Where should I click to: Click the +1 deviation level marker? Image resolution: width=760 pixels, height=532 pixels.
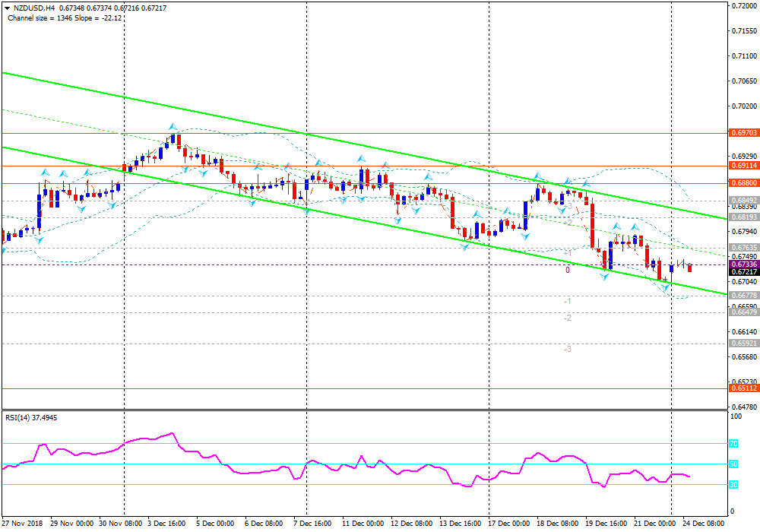click(568, 253)
